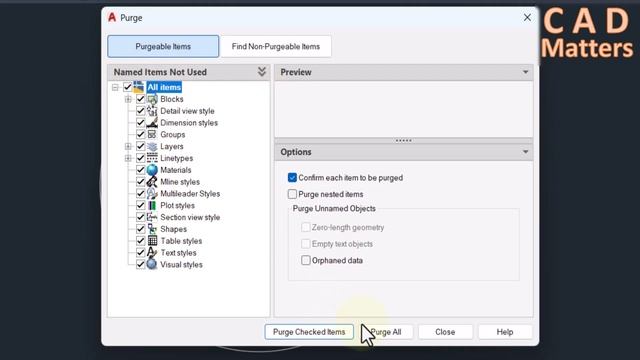The height and width of the screenshot is (360, 640).
Task: Click the Blocks category icon
Action: 152,99
